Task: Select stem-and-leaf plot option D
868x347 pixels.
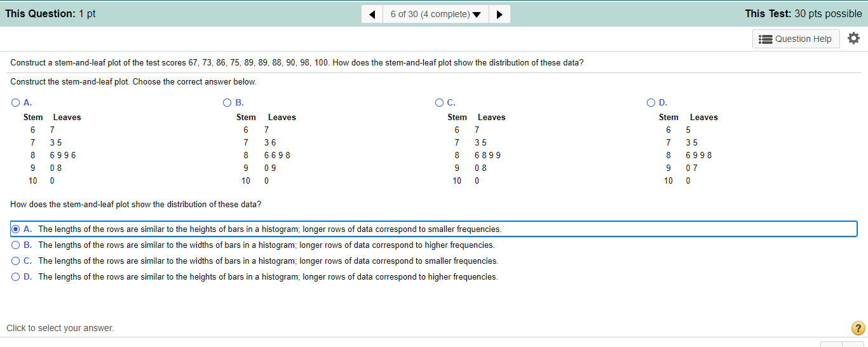Action: 651,102
